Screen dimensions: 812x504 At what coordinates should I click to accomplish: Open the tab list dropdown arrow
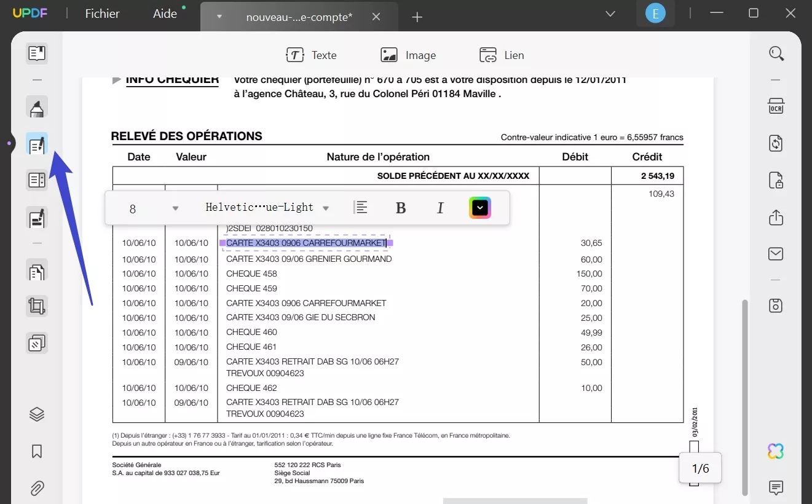point(219,17)
